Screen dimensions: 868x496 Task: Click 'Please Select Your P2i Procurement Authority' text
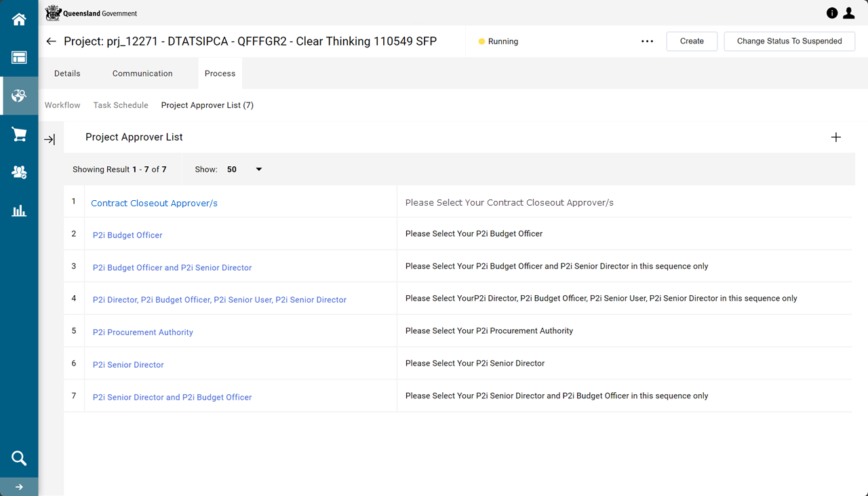point(489,330)
